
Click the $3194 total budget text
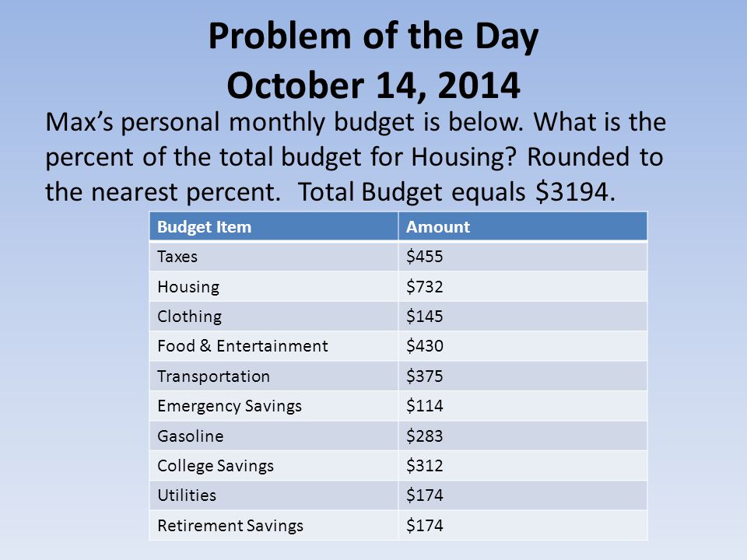tap(572, 192)
